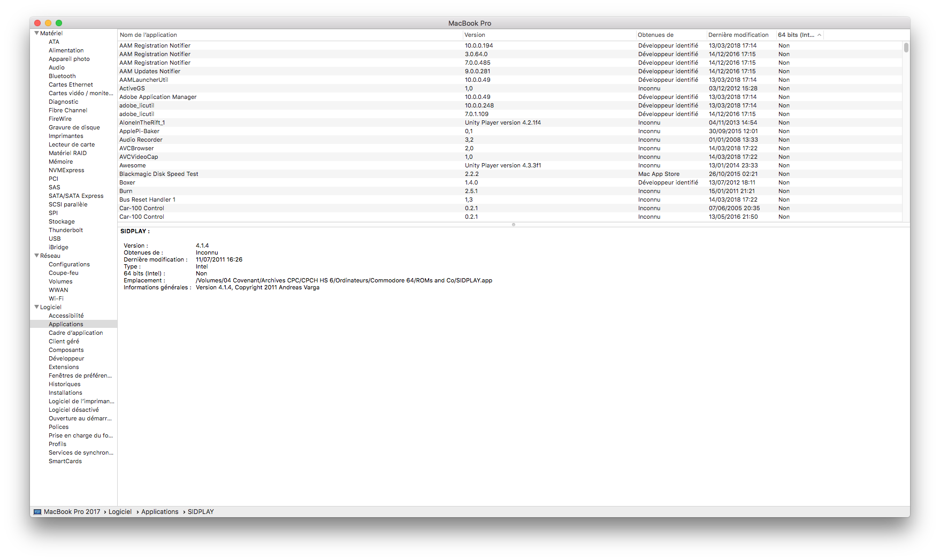940x560 pixels.
Task: Open the Thunderbolt hardware section
Action: 66,230
